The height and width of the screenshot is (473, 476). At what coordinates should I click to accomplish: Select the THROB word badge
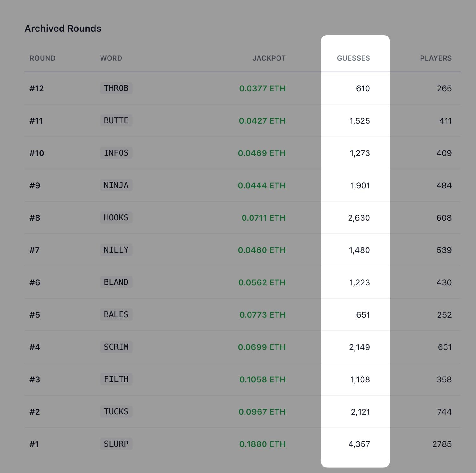coord(116,88)
